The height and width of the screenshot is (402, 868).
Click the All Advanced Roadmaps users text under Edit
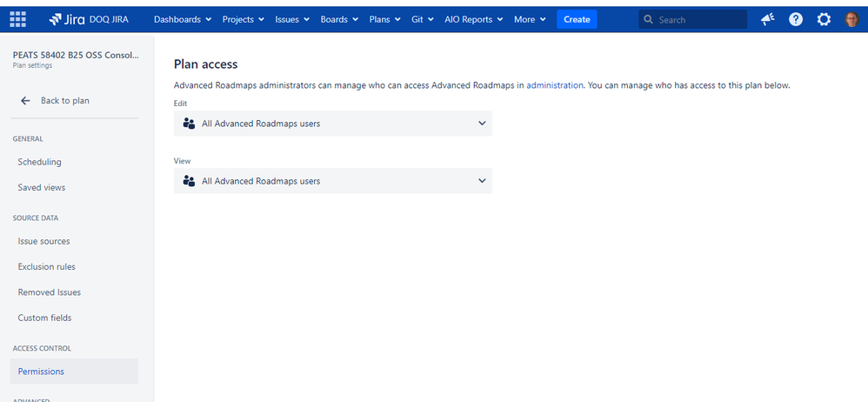(x=261, y=124)
